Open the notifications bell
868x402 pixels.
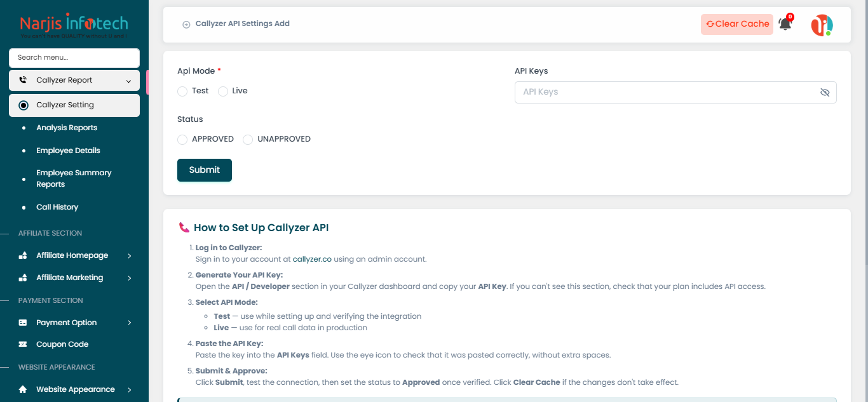click(785, 24)
